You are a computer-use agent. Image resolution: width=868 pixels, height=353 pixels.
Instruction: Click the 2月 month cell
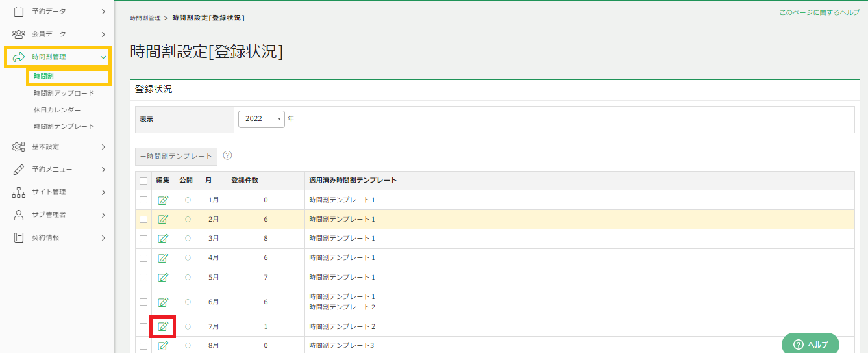point(214,220)
